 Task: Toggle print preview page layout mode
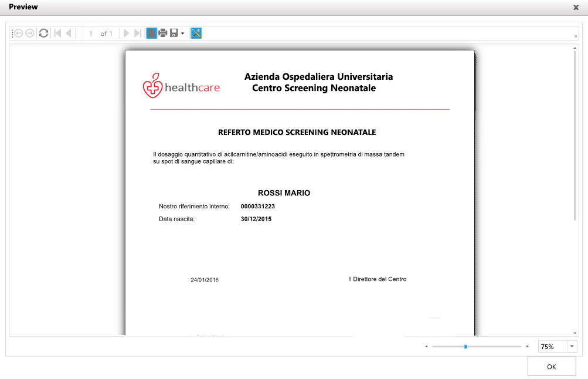151,33
